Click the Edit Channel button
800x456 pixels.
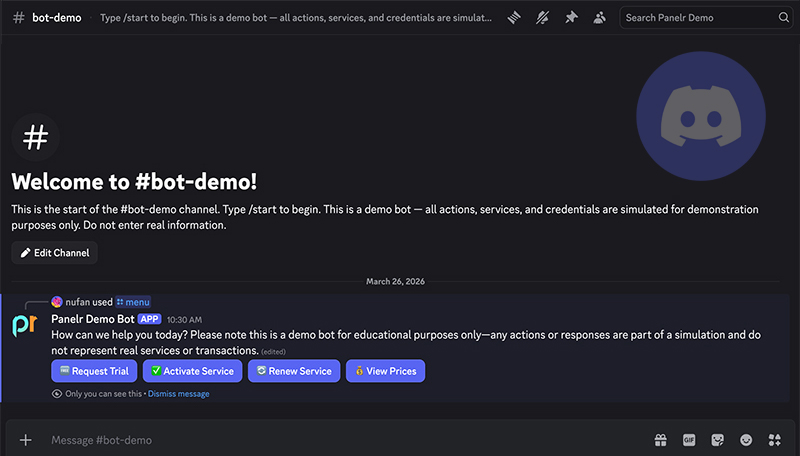pos(55,253)
